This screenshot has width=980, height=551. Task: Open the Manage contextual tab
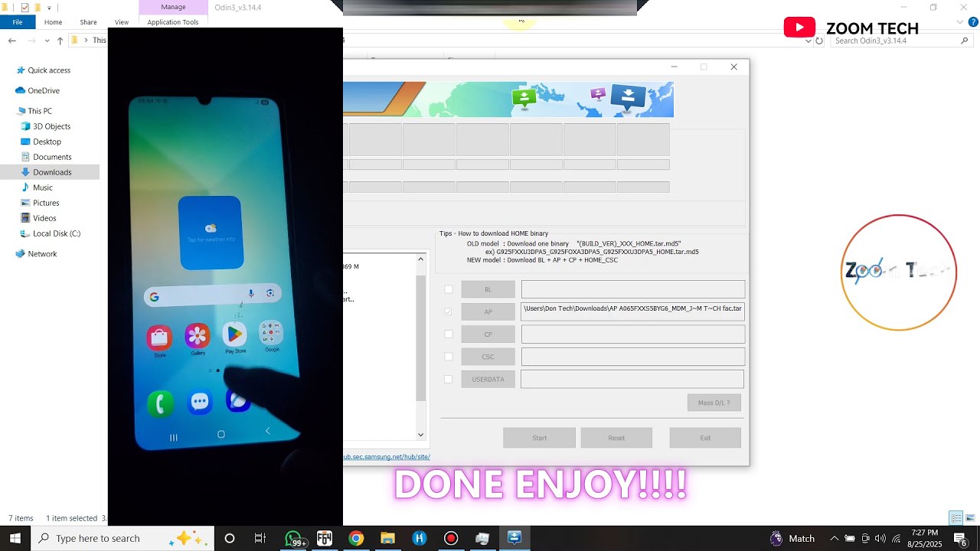point(173,7)
